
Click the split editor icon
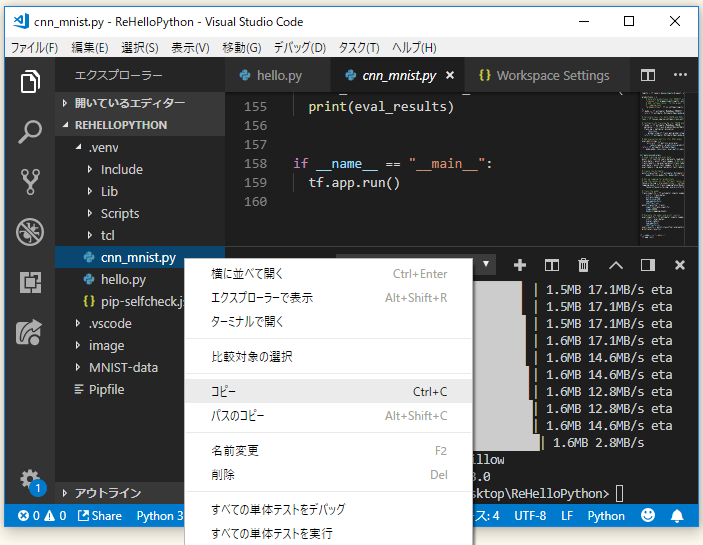(647, 75)
